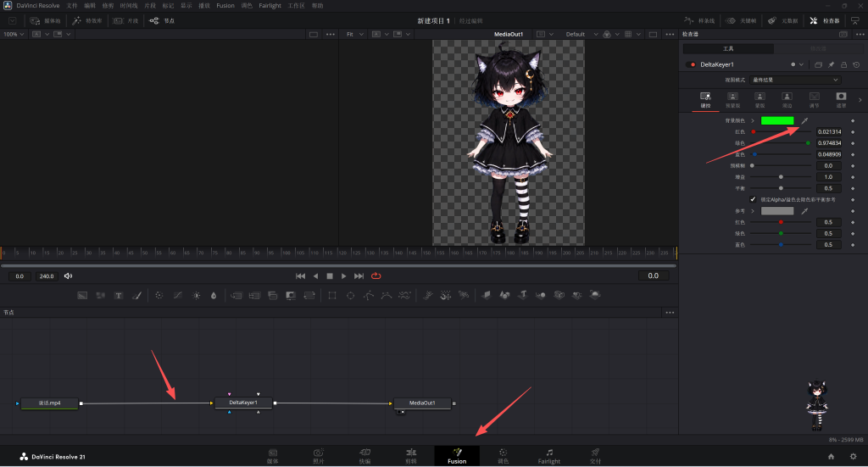Click the green value field 0.974834
The height and width of the screenshot is (467, 868).
click(x=829, y=143)
